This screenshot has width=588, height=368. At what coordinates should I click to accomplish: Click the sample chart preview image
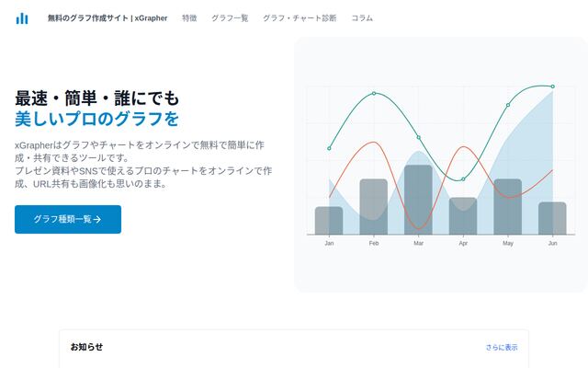pyautogui.click(x=441, y=165)
